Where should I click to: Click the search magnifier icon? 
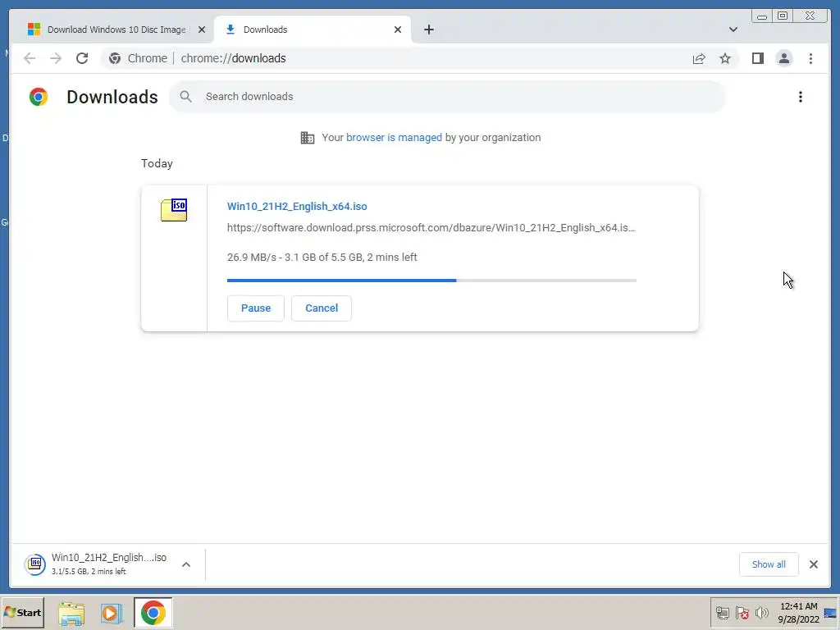point(186,97)
